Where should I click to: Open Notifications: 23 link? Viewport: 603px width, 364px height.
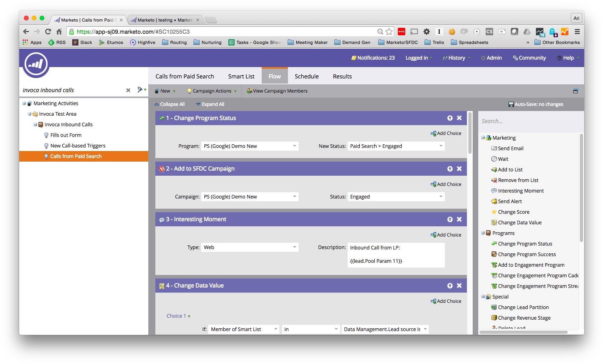[373, 58]
